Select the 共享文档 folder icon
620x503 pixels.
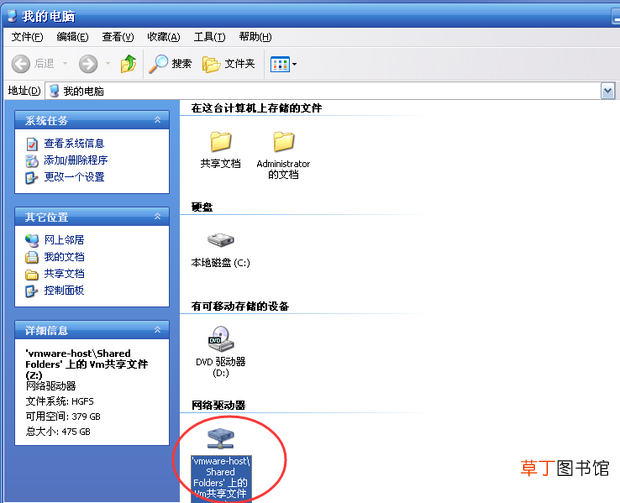(x=221, y=142)
